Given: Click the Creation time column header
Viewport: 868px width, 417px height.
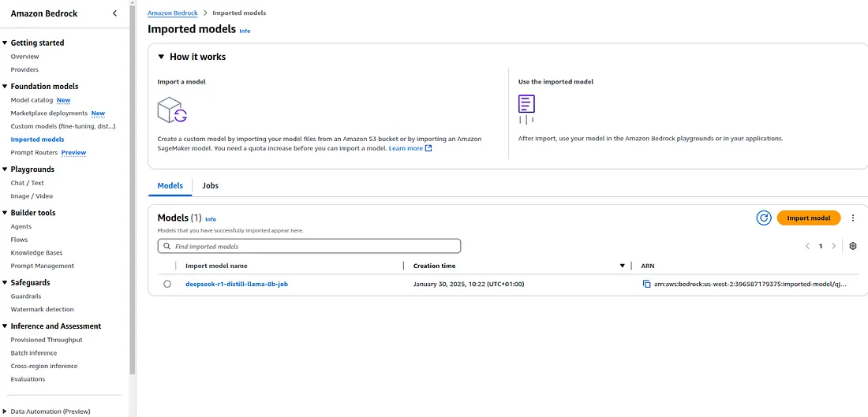Looking at the screenshot, I should 435,266.
